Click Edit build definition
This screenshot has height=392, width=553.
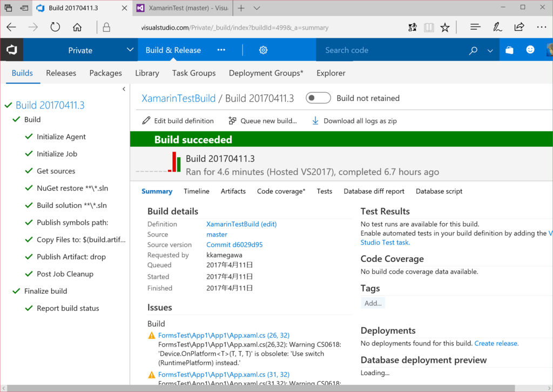pos(178,121)
